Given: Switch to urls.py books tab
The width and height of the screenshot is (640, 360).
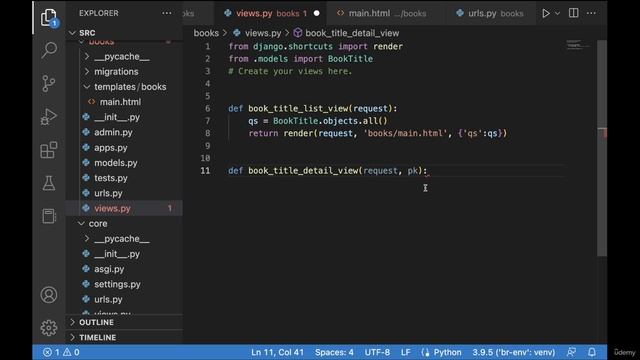Looking at the screenshot, I should [x=491, y=13].
